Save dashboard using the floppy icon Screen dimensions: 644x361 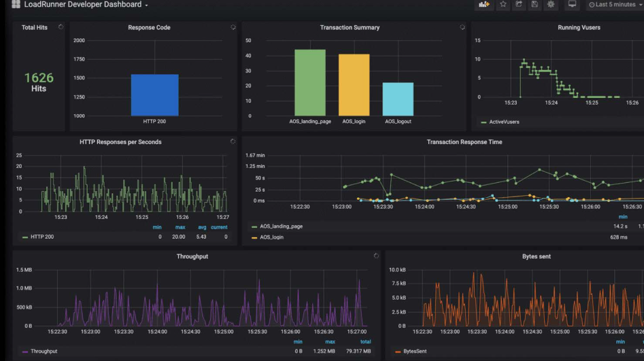pyautogui.click(x=535, y=5)
